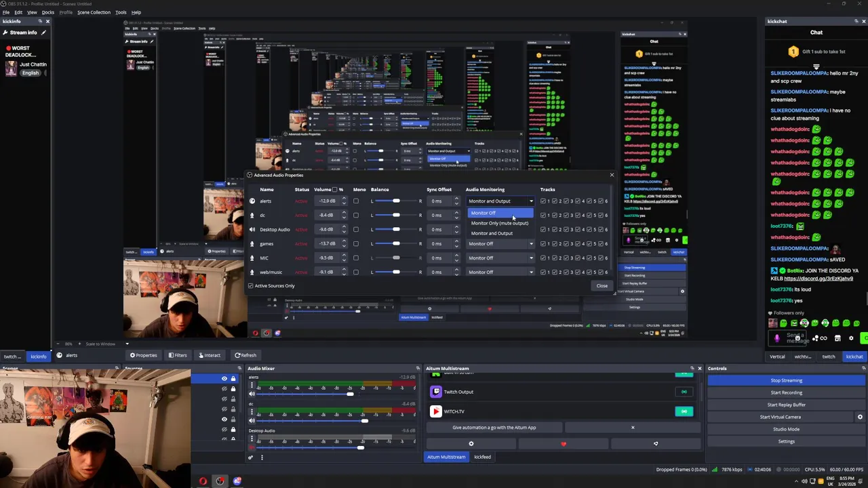Decrease dc volume with down stepper
The width and height of the screenshot is (868, 488).
click(x=344, y=218)
